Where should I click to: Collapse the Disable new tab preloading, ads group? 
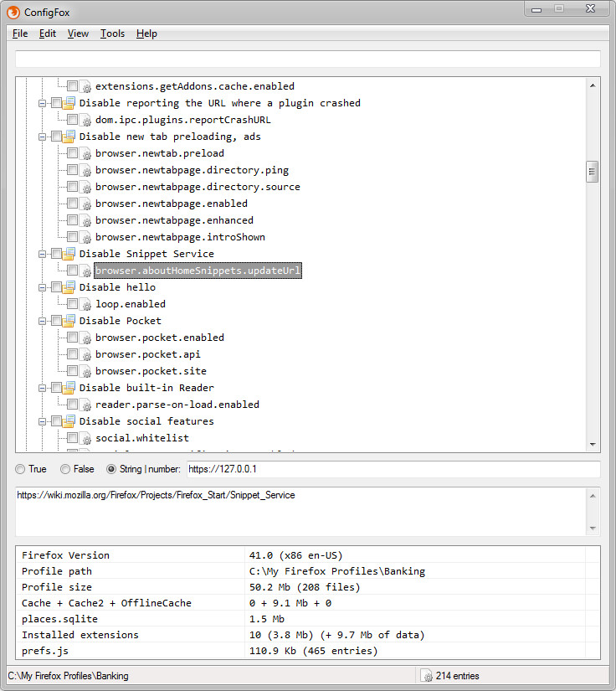pyautogui.click(x=42, y=137)
